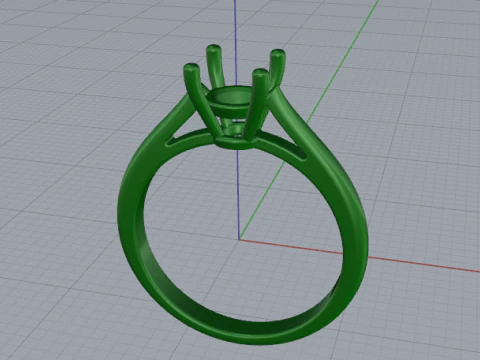
Task: Select the round stone seat between the prongs
Action: (231, 101)
